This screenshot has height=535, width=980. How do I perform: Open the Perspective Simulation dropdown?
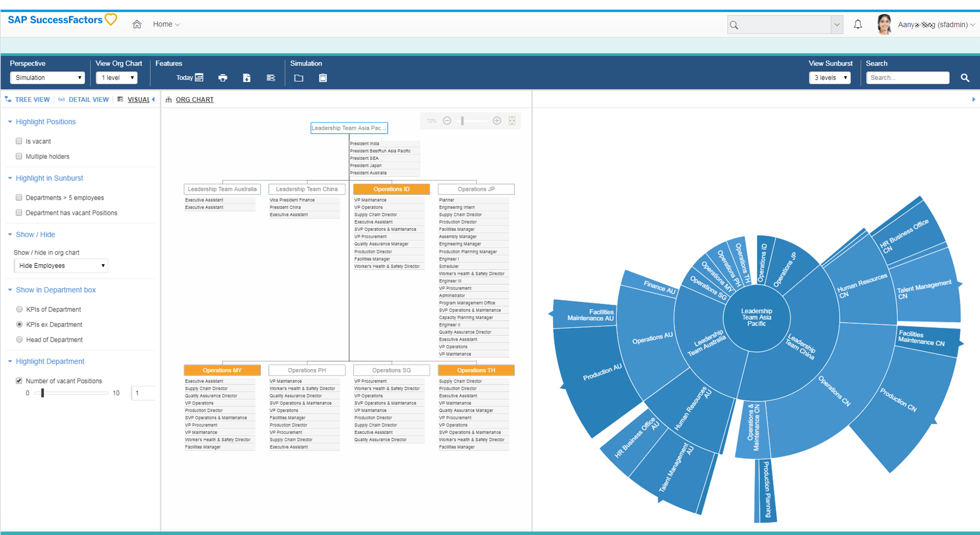pos(48,78)
